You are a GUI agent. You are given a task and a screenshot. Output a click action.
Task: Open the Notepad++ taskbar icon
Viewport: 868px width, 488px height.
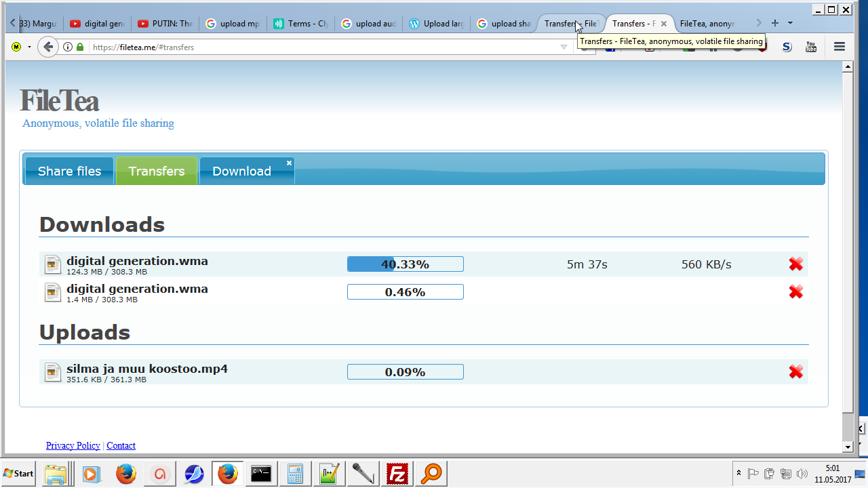click(x=330, y=474)
